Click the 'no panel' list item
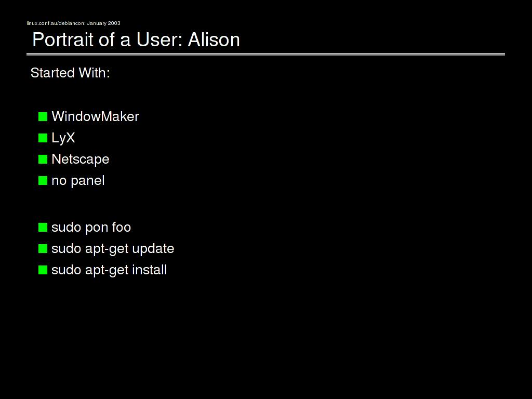The height and width of the screenshot is (399, 532). click(x=78, y=181)
